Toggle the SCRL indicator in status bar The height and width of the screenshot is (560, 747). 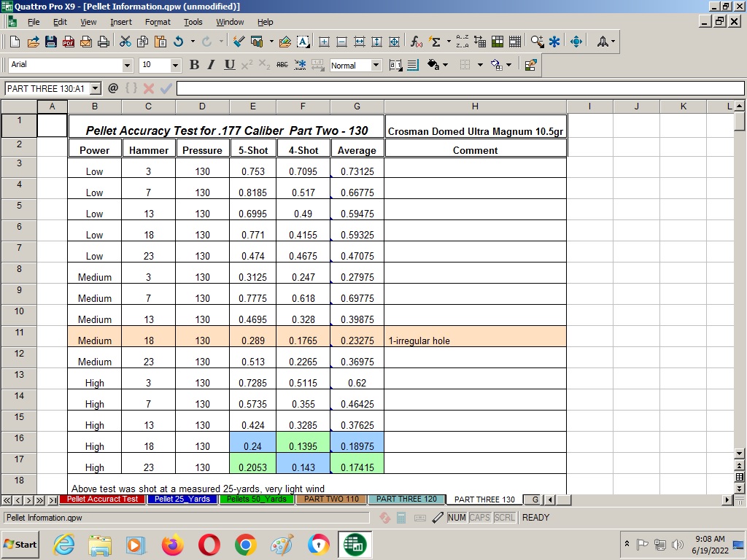504,518
